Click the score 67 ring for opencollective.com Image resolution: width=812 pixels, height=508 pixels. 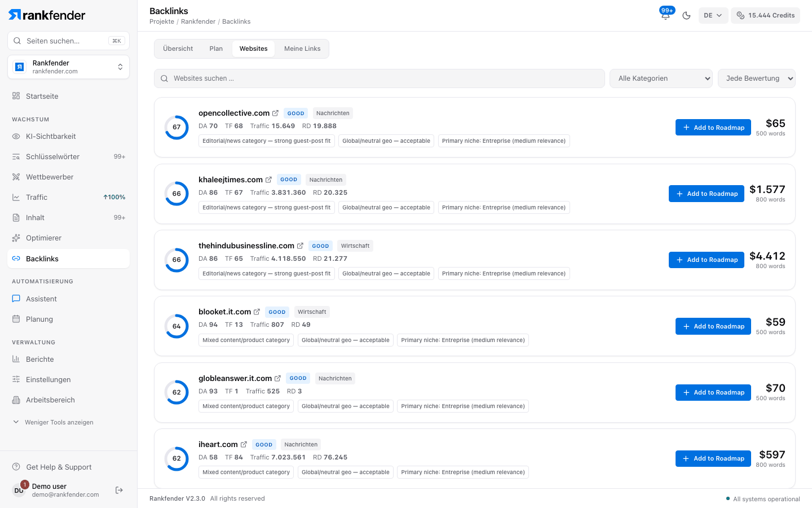(x=176, y=127)
